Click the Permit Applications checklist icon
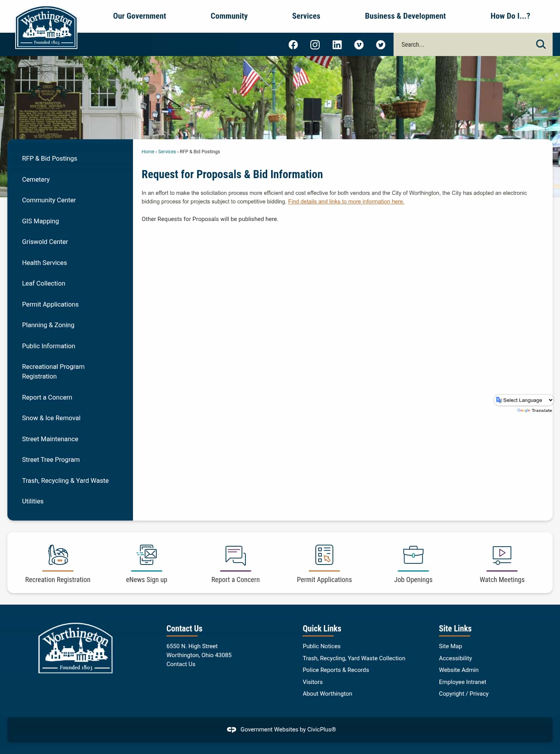This screenshot has height=754, width=560. pyautogui.click(x=324, y=555)
